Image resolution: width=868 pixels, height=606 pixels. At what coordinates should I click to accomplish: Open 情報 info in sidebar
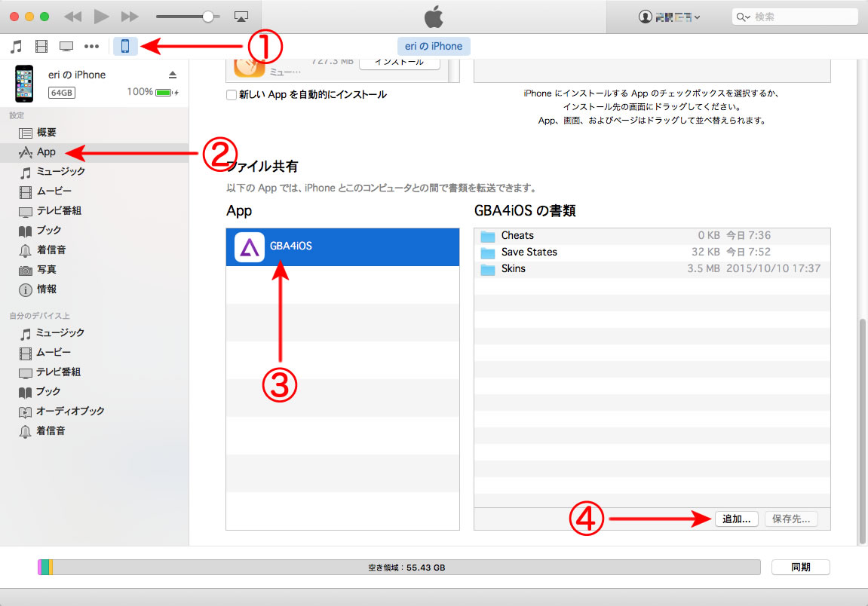pos(94,289)
